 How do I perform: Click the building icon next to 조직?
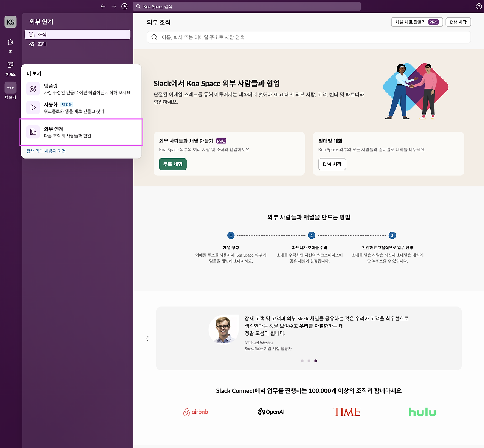point(32,34)
